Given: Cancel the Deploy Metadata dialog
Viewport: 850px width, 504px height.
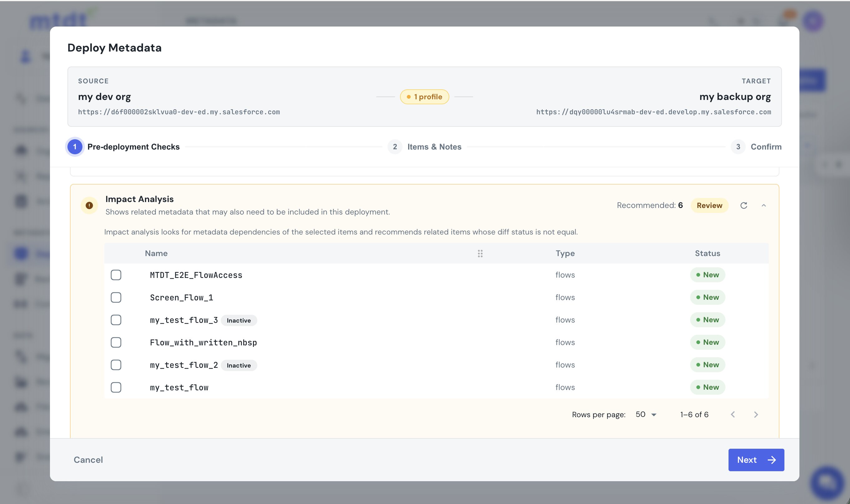Looking at the screenshot, I should [88, 460].
